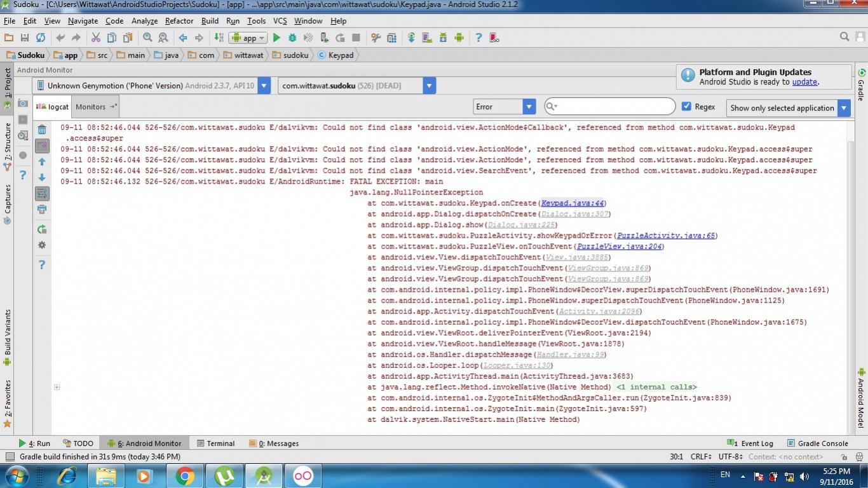
Task: Click the update link in notification
Action: tap(804, 82)
